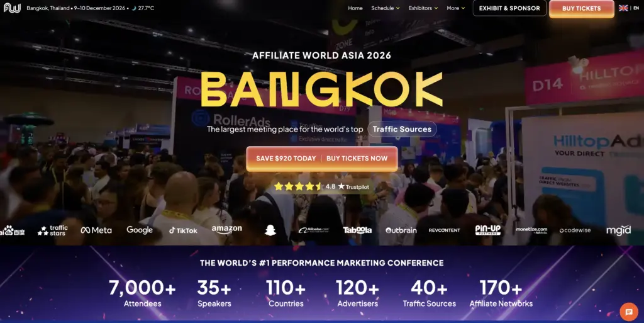Screen dimensions: 644x323
Task: Click the Alibaba.com logo
Action: pyautogui.click(x=314, y=230)
